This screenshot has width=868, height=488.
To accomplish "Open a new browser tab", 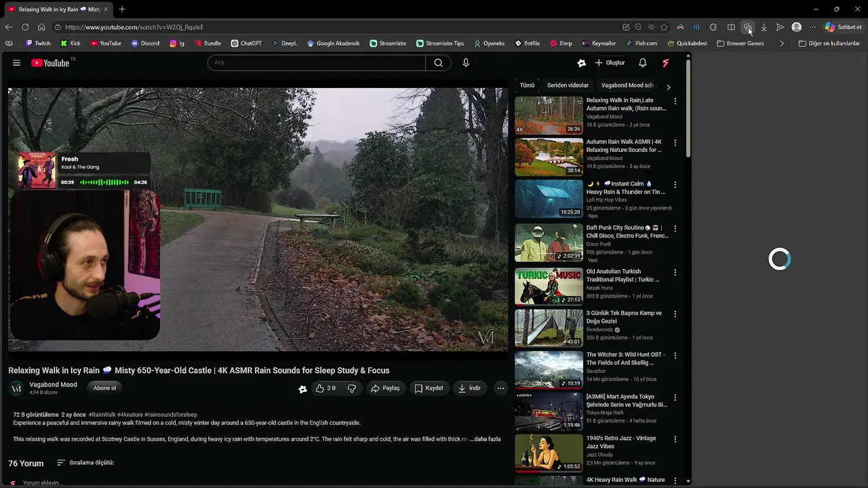I will click(x=122, y=9).
